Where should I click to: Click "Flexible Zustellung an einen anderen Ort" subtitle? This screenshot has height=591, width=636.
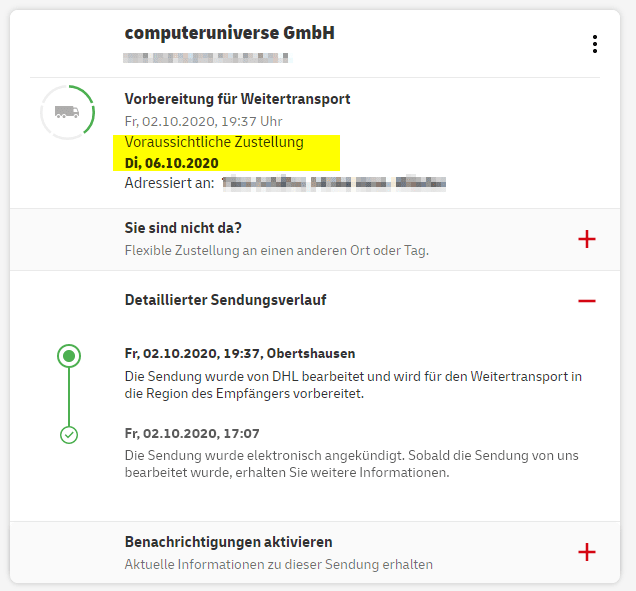point(276,250)
